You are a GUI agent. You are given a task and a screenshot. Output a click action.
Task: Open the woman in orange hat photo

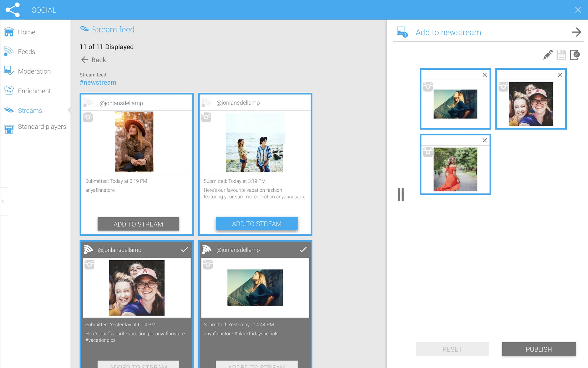pyautogui.click(x=134, y=142)
